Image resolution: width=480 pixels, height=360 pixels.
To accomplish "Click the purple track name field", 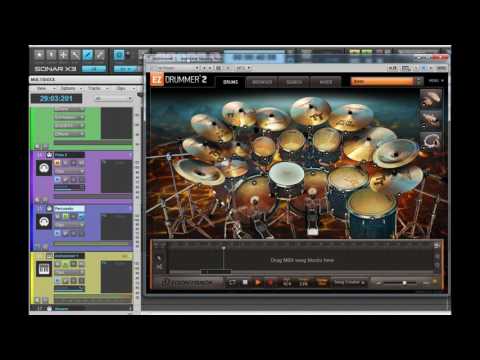I will [69, 155].
